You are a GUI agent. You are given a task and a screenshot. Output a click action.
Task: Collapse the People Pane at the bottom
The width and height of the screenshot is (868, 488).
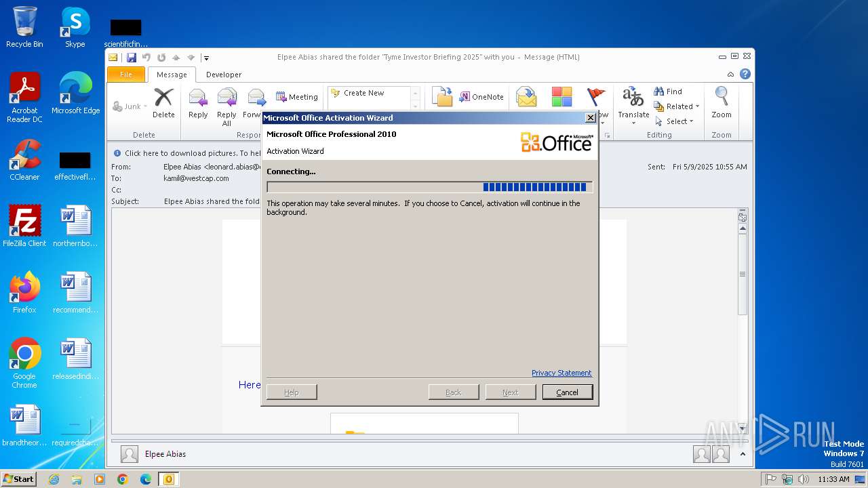[743, 454]
